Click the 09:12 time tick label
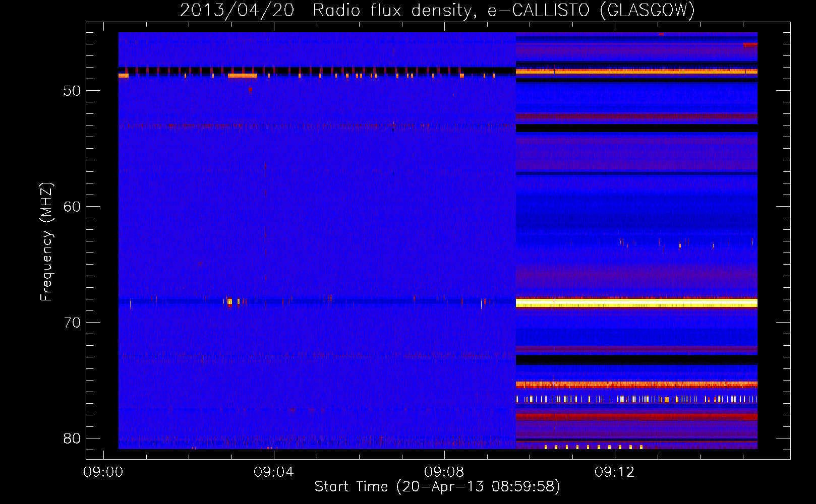The width and height of the screenshot is (816, 504). point(615,472)
